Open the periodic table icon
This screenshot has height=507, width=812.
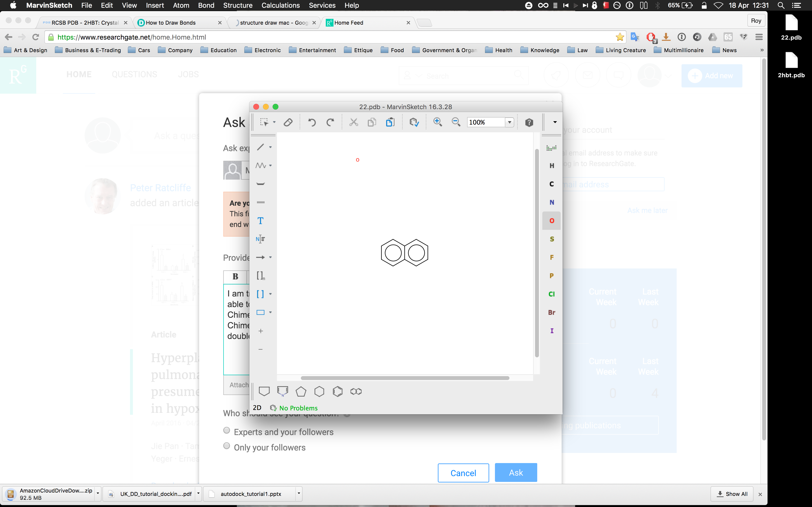click(x=551, y=148)
